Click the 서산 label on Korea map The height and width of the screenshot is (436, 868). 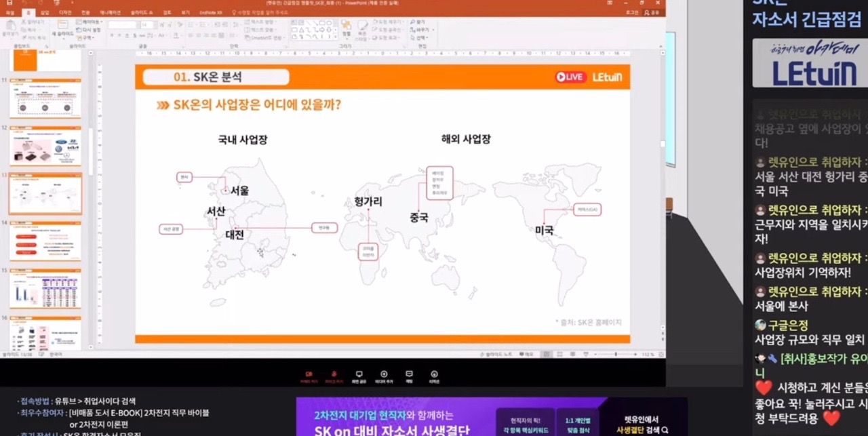tap(216, 212)
